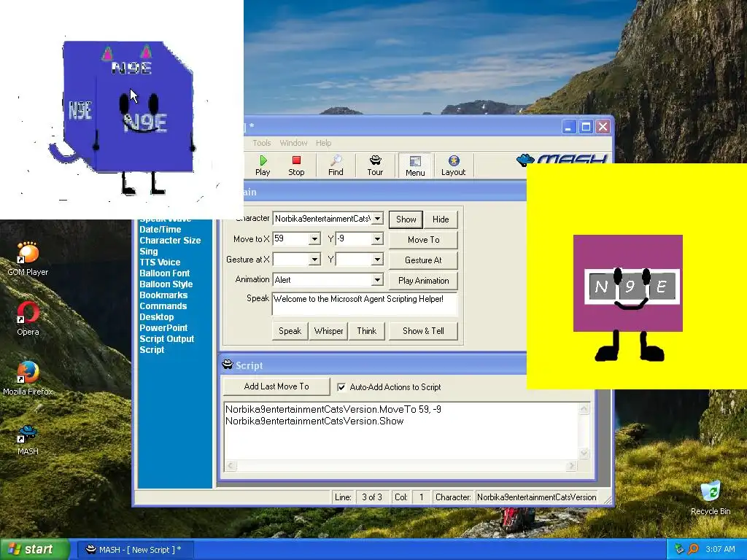Select TTS Voice in the sidebar
Image resolution: width=747 pixels, height=560 pixels.
click(x=160, y=262)
